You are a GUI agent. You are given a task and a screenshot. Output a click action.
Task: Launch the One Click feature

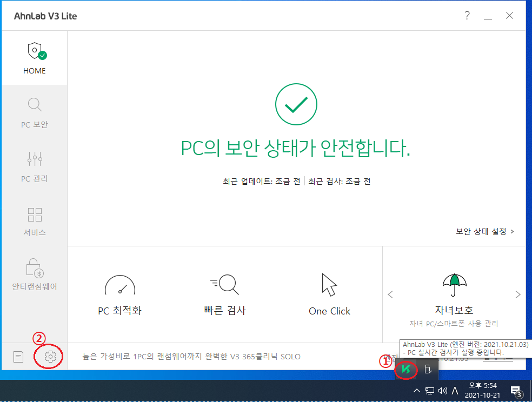[x=329, y=294]
